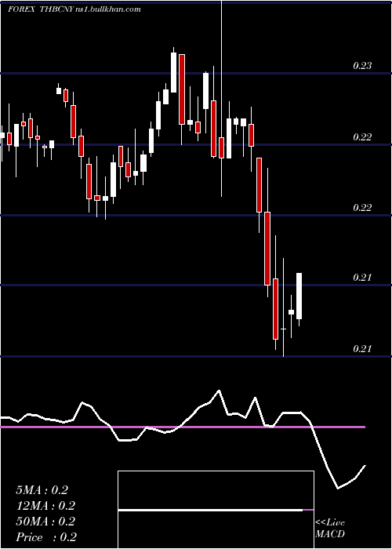392x549 pixels.
Task: Click the 5MA : 0.2 readout
Action: 42,490
